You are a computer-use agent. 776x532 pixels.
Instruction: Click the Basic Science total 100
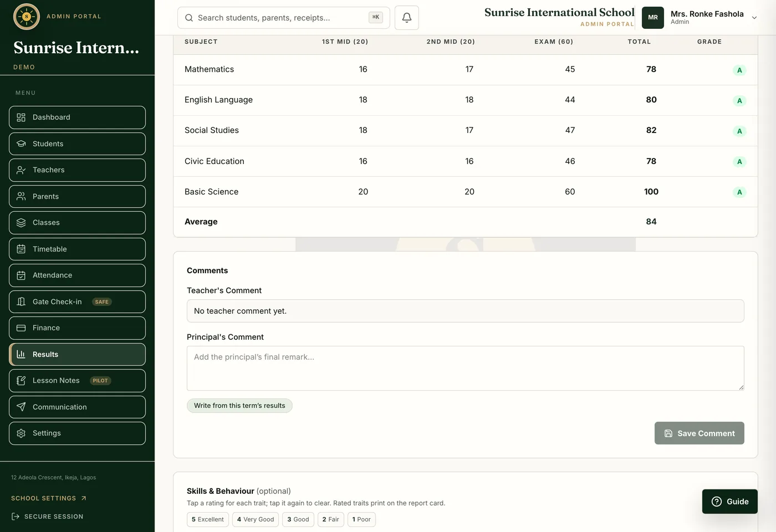[651, 192]
